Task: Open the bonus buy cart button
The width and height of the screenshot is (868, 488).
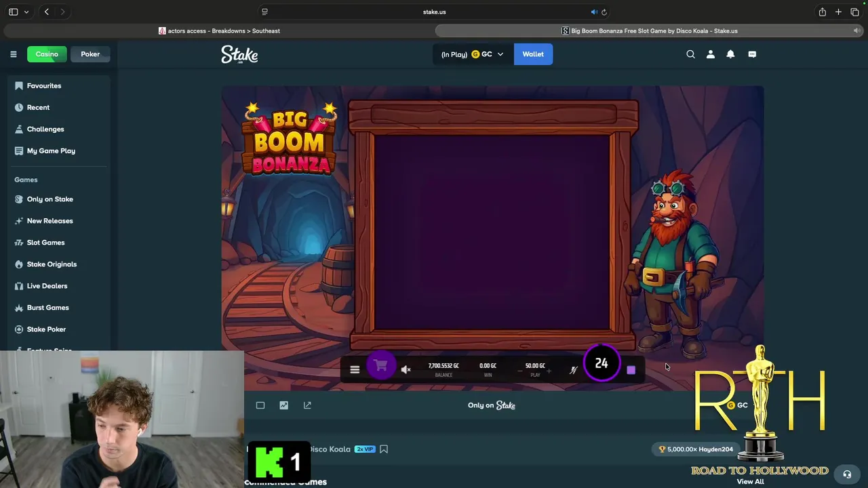Action: (x=380, y=366)
